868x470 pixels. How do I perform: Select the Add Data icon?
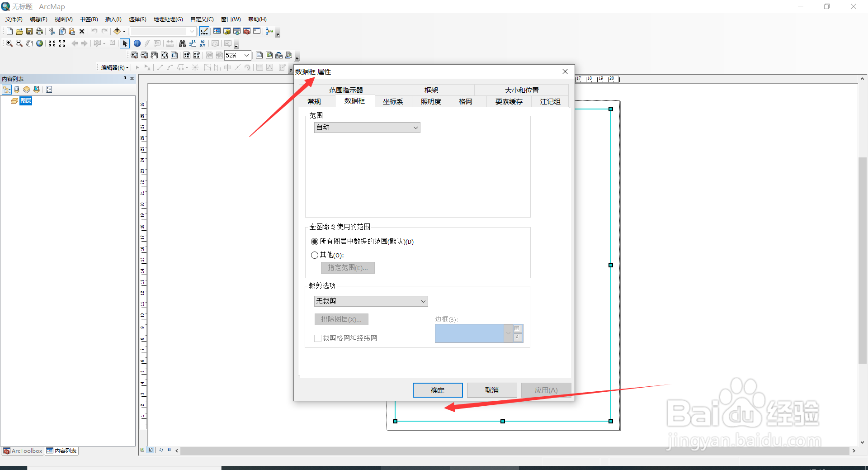[x=118, y=31]
